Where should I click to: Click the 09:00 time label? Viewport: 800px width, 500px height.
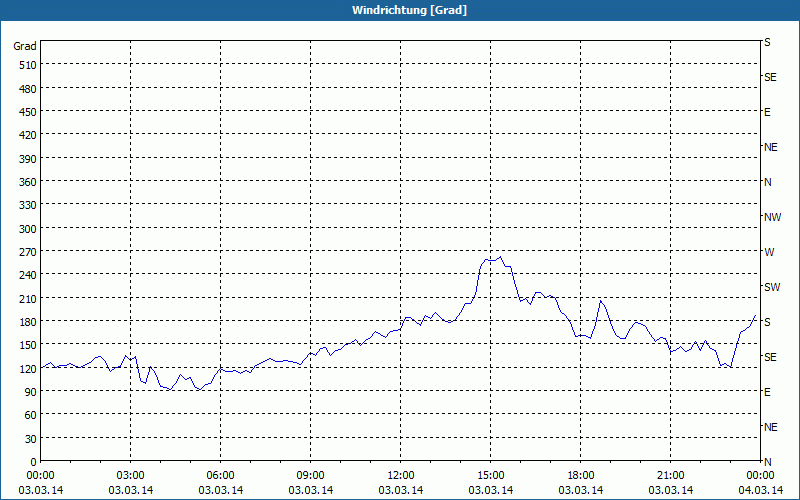[311, 476]
